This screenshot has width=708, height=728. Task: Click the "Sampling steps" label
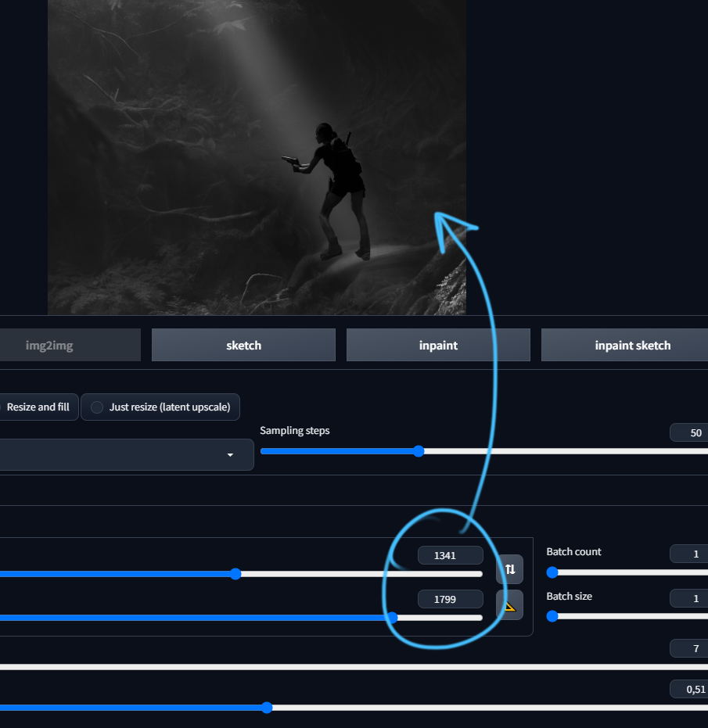tap(294, 430)
